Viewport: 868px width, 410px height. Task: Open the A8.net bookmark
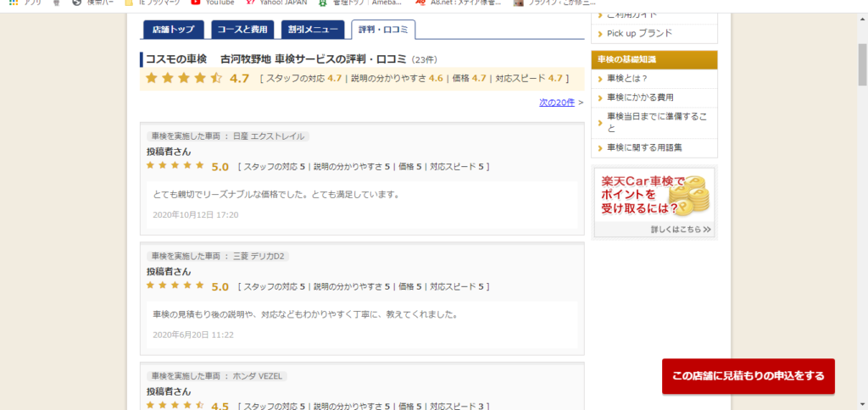click(459, 3)
